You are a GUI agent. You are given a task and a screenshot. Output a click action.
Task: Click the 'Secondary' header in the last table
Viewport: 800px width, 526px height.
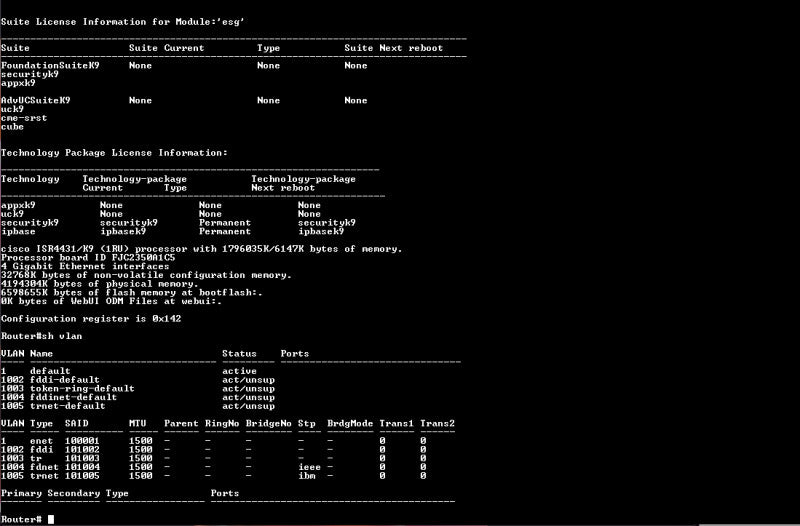[x=73, y=493]
